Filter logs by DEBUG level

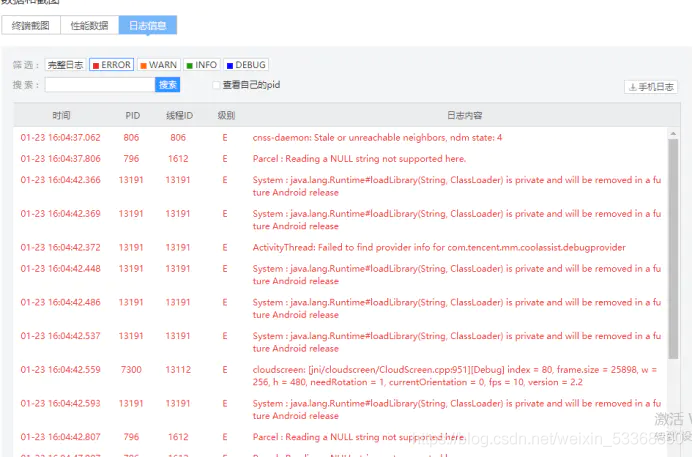(x=246, y=65)
